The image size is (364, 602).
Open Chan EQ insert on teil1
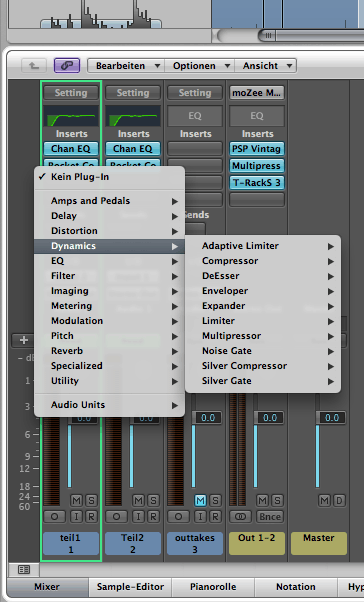pyautogui.click(x=71, y=149)
